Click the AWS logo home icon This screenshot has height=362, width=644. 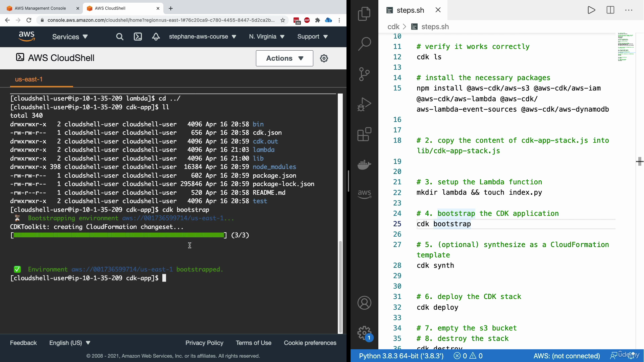[x=27, y=37]
